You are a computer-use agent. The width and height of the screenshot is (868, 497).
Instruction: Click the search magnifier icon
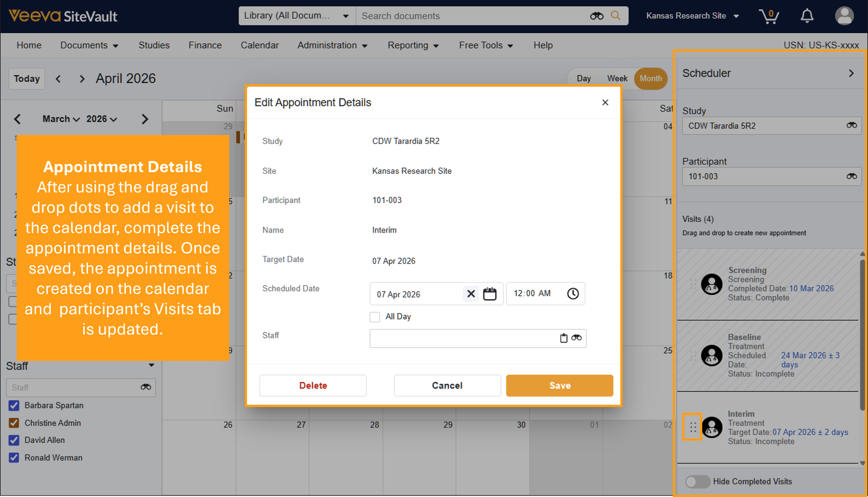(615, 16)
